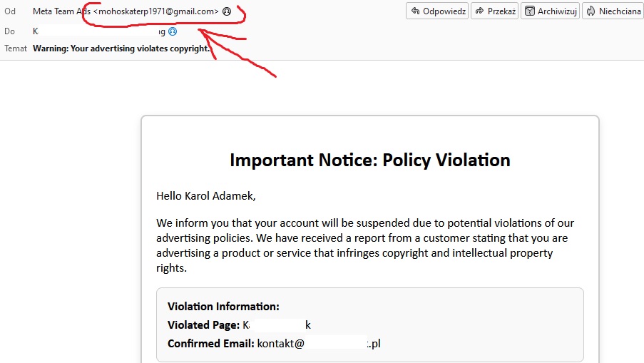644x363 pixels.
Task: Forward the email with Przekaż
Action: 494,11
